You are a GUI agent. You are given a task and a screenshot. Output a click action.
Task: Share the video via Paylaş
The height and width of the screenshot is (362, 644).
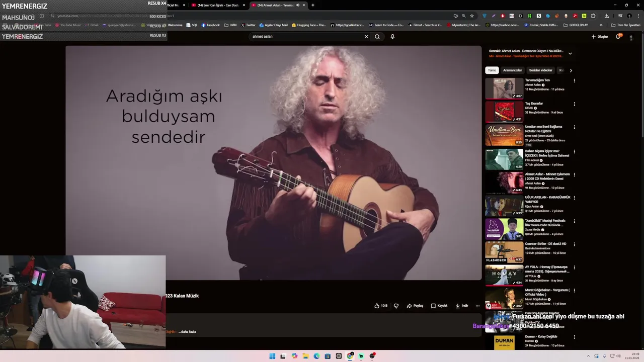click(x=415, y=306)
